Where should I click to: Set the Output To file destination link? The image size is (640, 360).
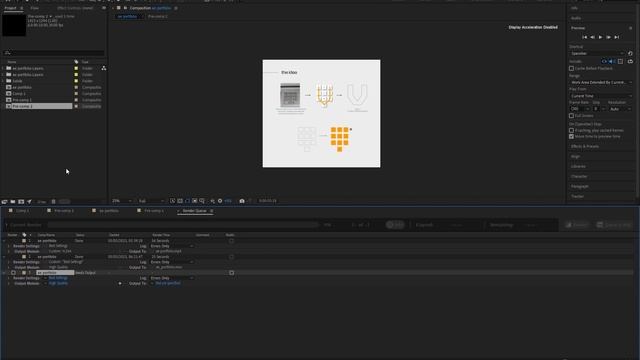coord(168,283)
